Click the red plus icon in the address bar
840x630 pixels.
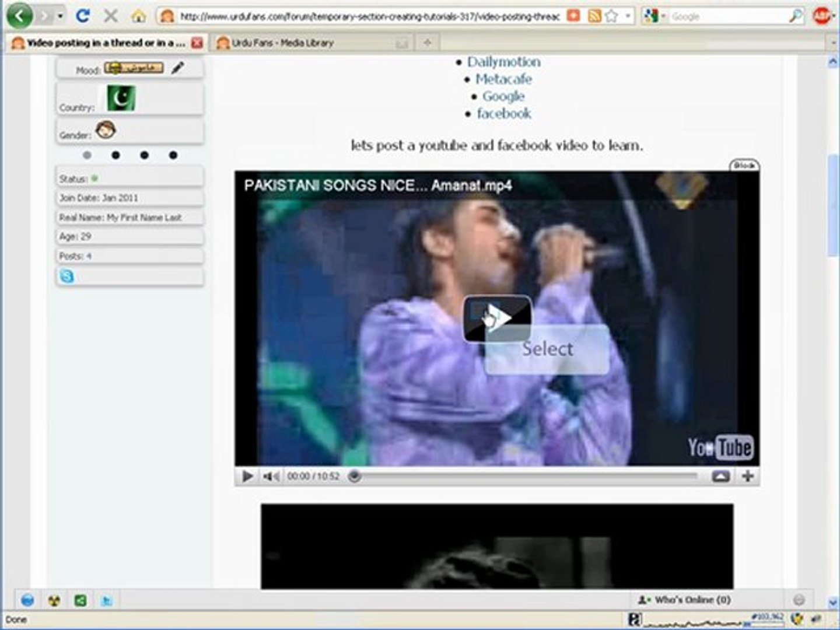(x=574, y=16)
